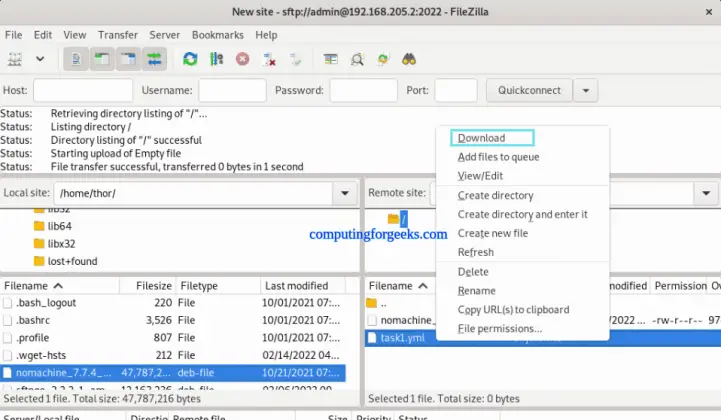Toggle local directory tree display

click(x=102, y=59)
